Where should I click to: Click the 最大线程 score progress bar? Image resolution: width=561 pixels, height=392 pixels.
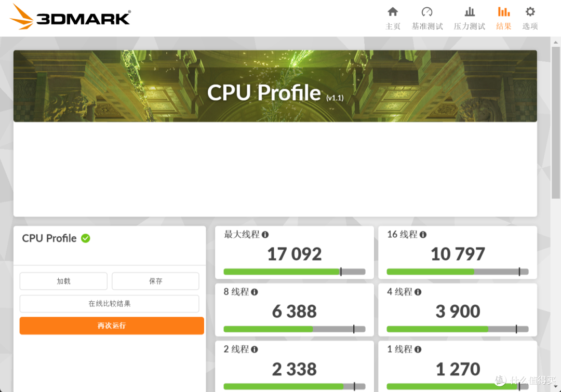click(x=295, y=272)
